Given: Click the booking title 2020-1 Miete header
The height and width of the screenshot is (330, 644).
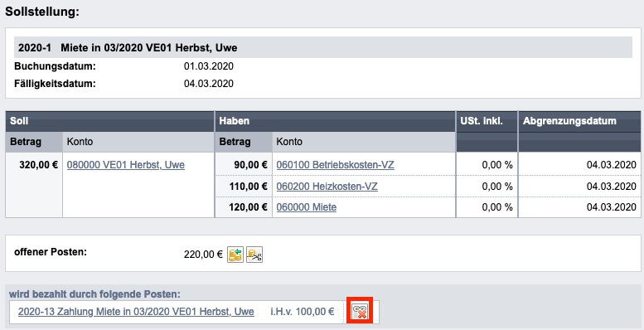Looking at the screenshot, I should (128, 47).
